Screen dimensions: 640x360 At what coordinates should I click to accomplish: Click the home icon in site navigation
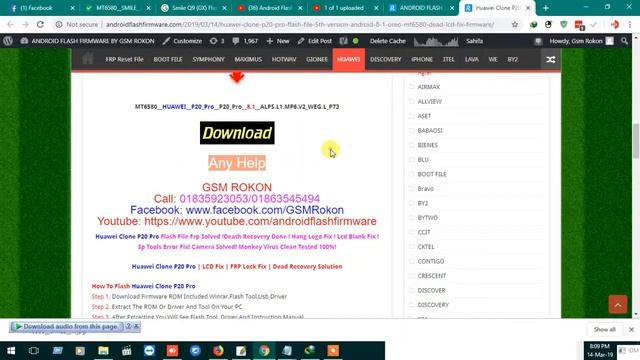pos(87,59)
